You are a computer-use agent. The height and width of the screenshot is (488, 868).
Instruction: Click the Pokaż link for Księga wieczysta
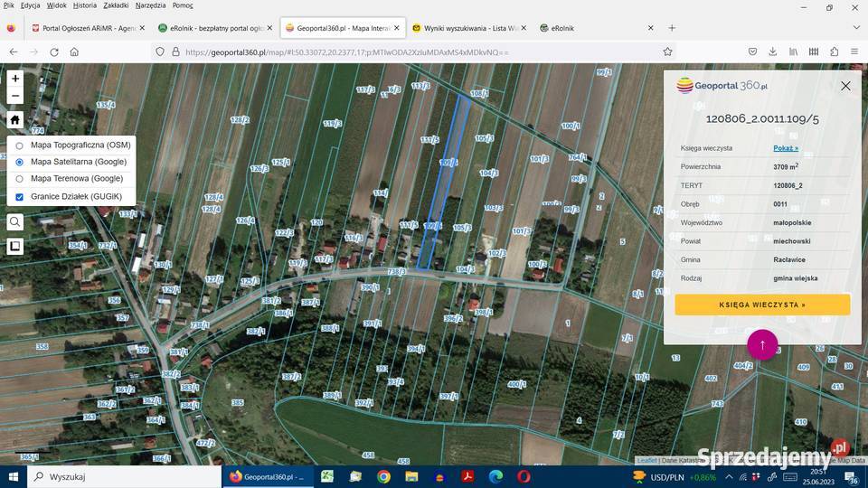(785, 148)
